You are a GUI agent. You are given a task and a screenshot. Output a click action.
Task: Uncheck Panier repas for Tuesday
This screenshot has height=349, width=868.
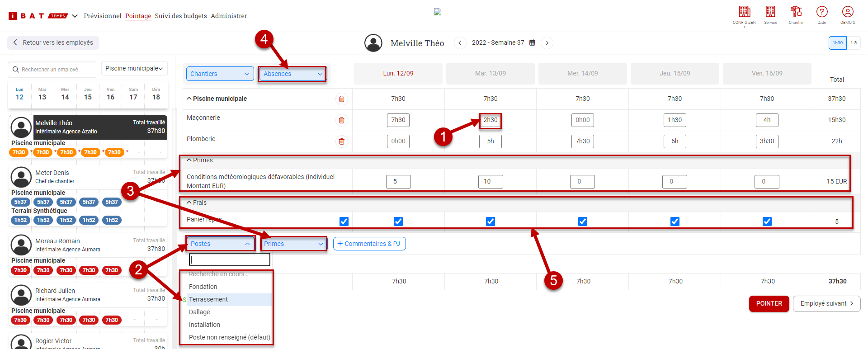click(x=491, y=222)
